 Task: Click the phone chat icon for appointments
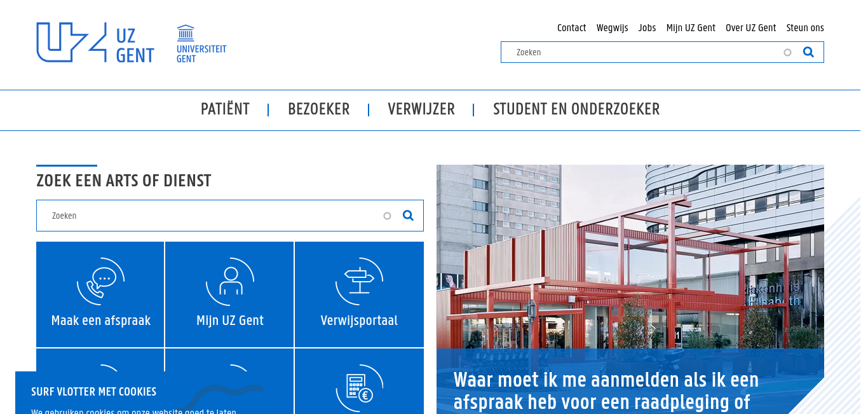coord(100,282)
